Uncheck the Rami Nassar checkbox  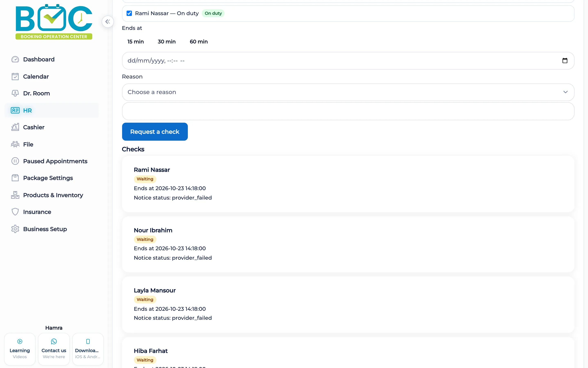[x=129, y=13]
